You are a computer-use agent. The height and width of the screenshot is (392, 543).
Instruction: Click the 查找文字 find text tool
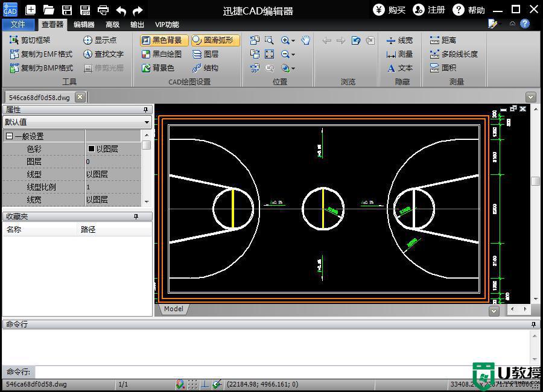(x=103, y=54)
